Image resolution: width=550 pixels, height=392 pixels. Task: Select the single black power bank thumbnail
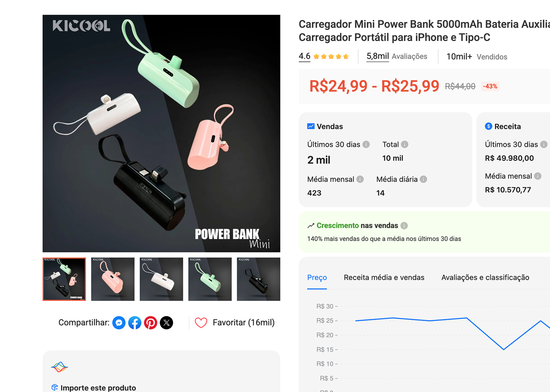(x=258, y=279)
